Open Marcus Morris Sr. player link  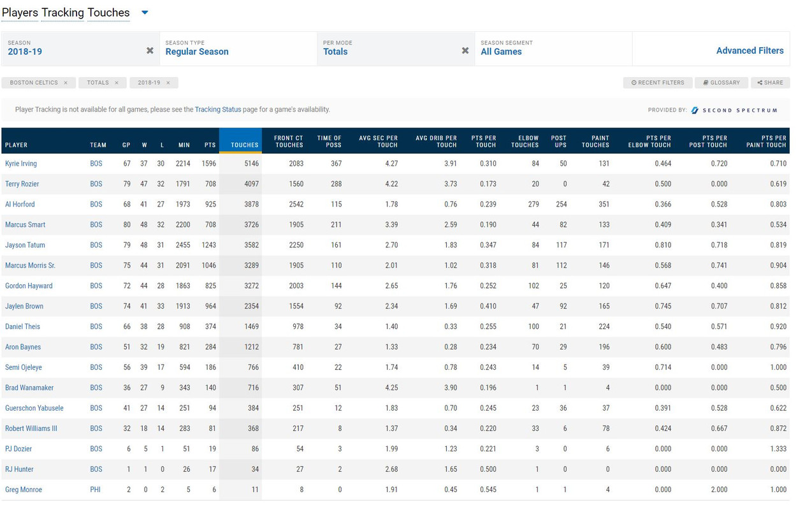30,266
